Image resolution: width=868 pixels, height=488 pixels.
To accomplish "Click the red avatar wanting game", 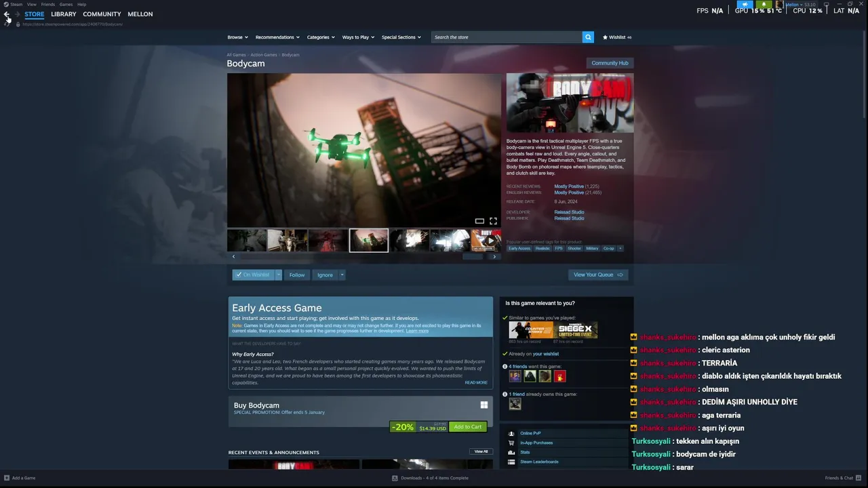I will pyautogui.click(x=559, y=376).
